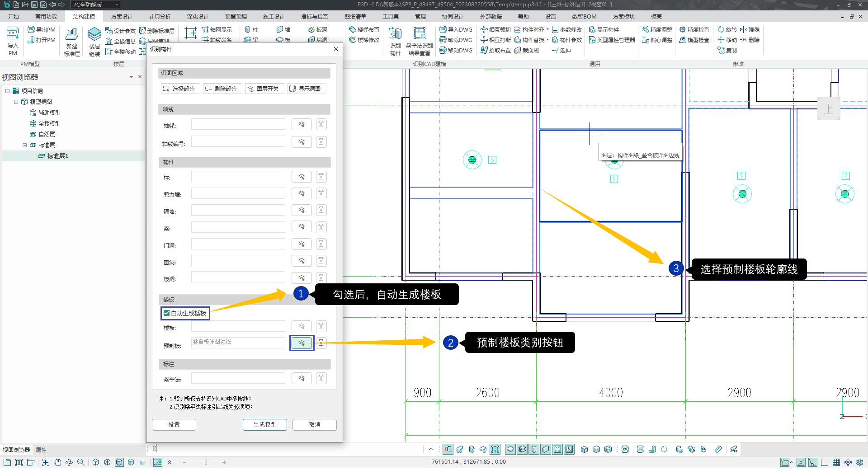Click the 精度调整 tool icon
The width and height of the screenshot is (868, 470).
click(646, 30)
